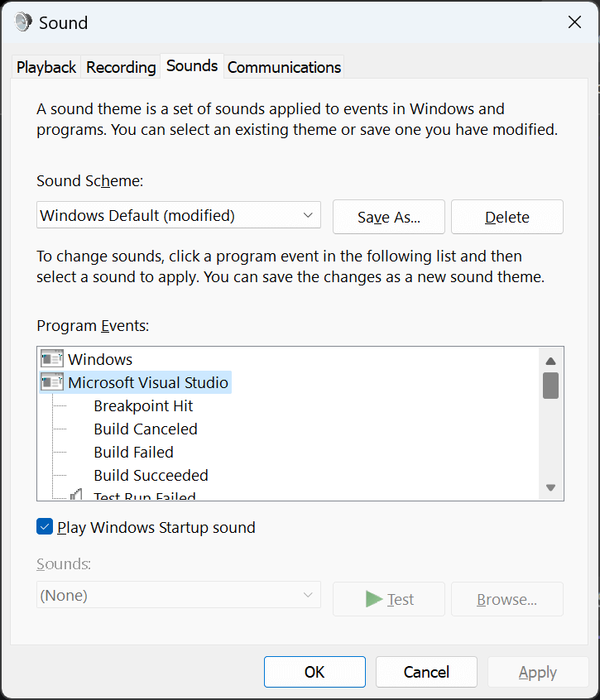Screen dimensions: 600x700
Task: Click the Sound icon in the title bar
Action: coord(22,22)
